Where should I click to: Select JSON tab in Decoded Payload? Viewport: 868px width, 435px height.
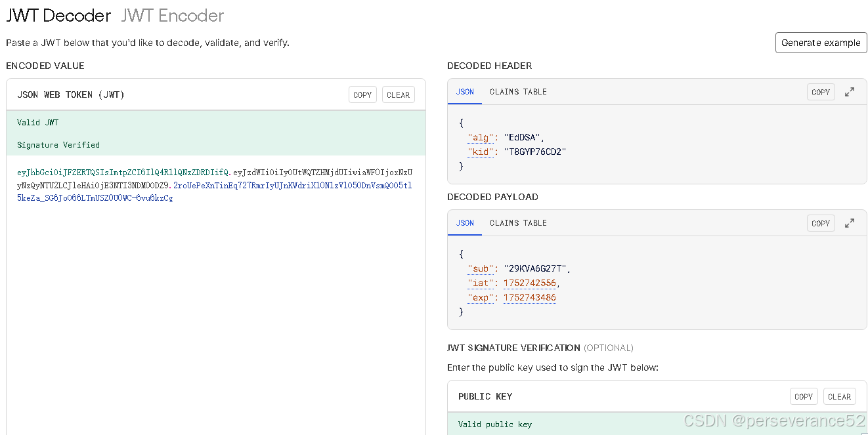[x=465, y=223]
